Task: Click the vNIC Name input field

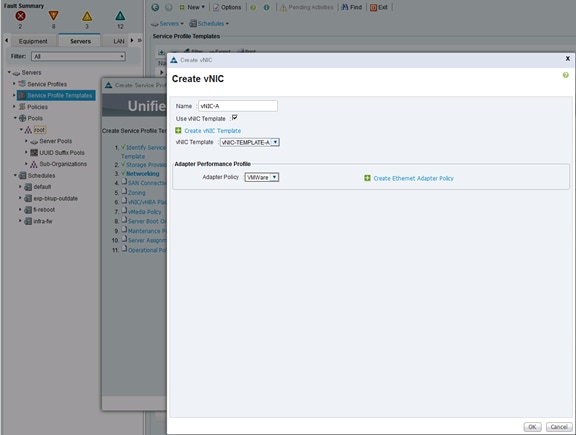Action: [x=238, y=106]
